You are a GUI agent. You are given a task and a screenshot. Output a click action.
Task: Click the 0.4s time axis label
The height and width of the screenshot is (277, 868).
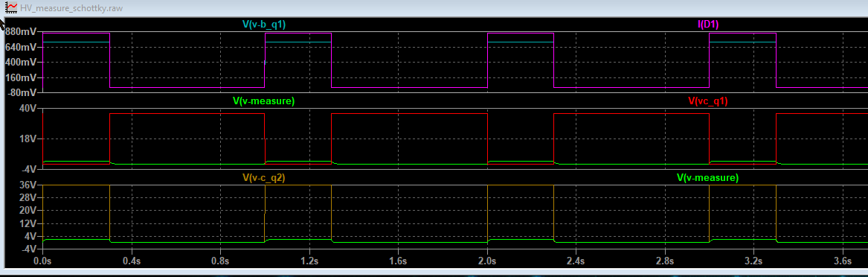131,260
